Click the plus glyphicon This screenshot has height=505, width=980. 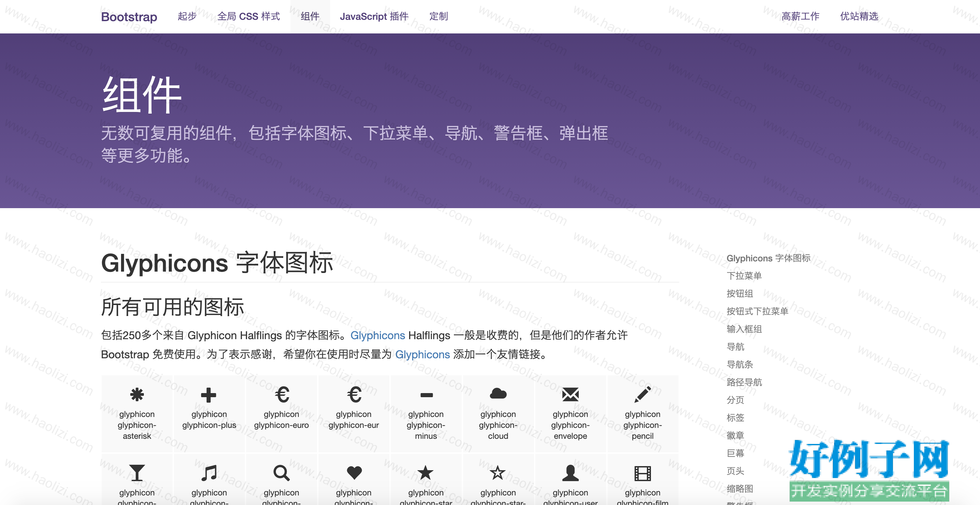[x=208, y=395]
